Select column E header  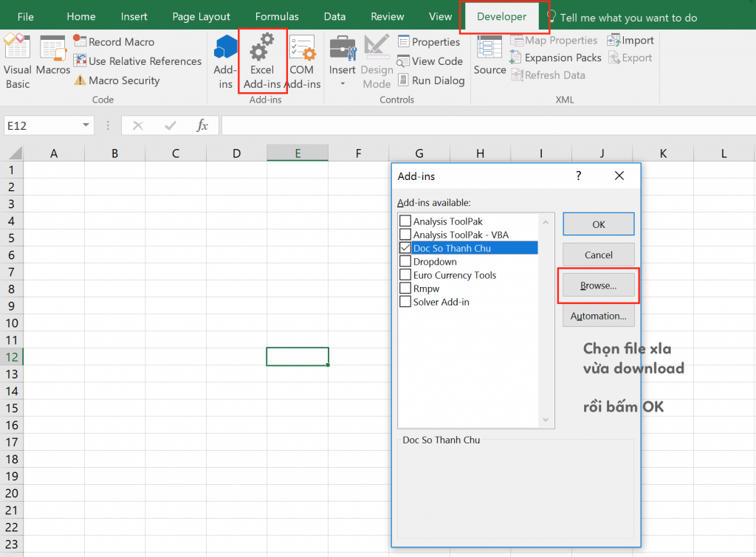tap(298, 153)
